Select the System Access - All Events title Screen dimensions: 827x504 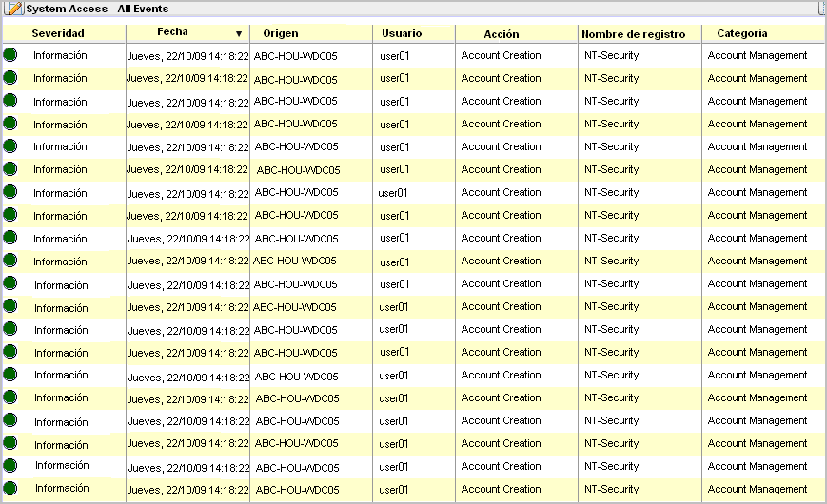(x=84, y=9)
